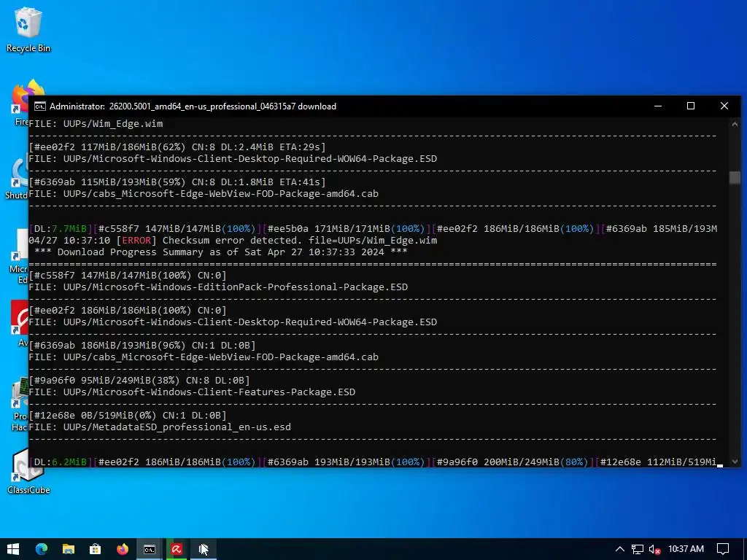Viewport: 747px width, 560px height.
Task: Click the console scrollbar down arrow
Action: tap(735, 461)
